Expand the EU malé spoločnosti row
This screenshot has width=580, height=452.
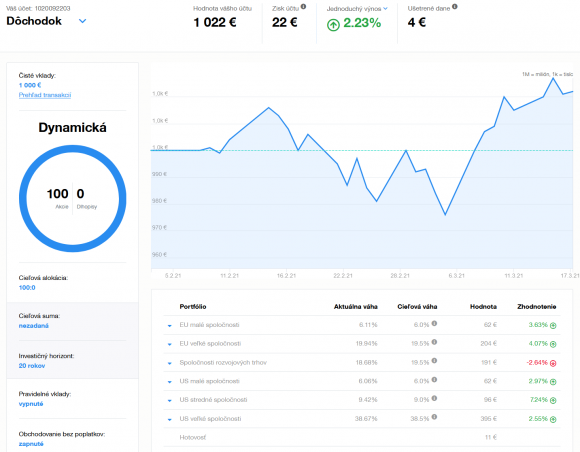tap(169, 326)
